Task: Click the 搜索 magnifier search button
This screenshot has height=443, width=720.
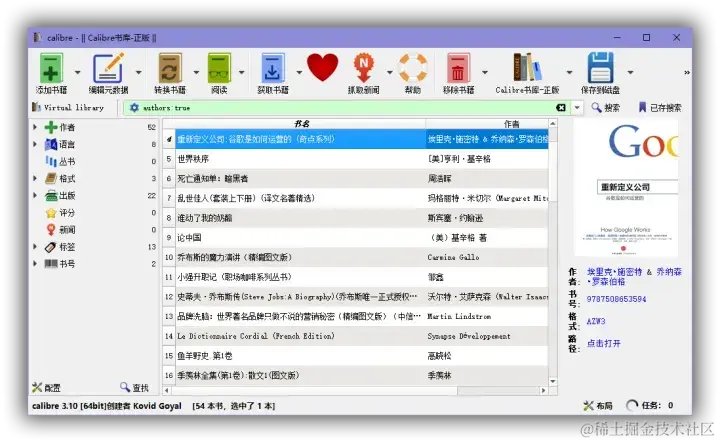Action: (606, 107)
